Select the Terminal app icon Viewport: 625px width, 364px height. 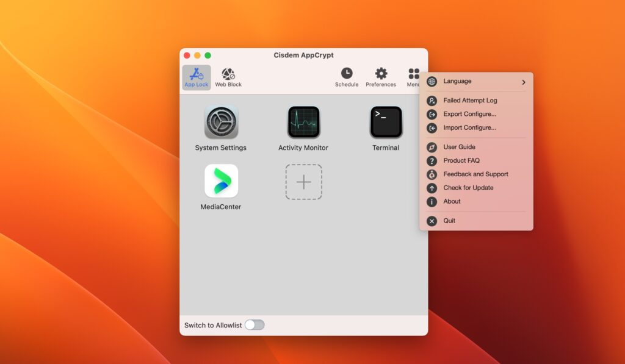[x=385, y=121]
